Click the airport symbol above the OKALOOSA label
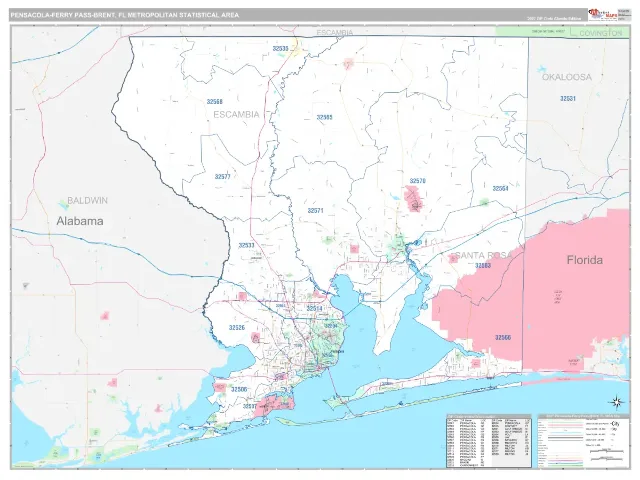The image size is (640, 480). [x=542, y=69]
